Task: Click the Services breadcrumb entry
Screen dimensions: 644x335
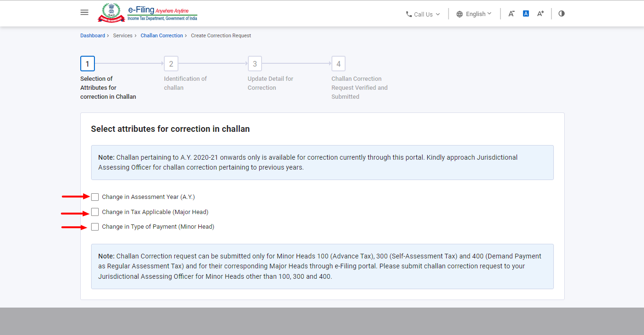Action: coord(123,35)
